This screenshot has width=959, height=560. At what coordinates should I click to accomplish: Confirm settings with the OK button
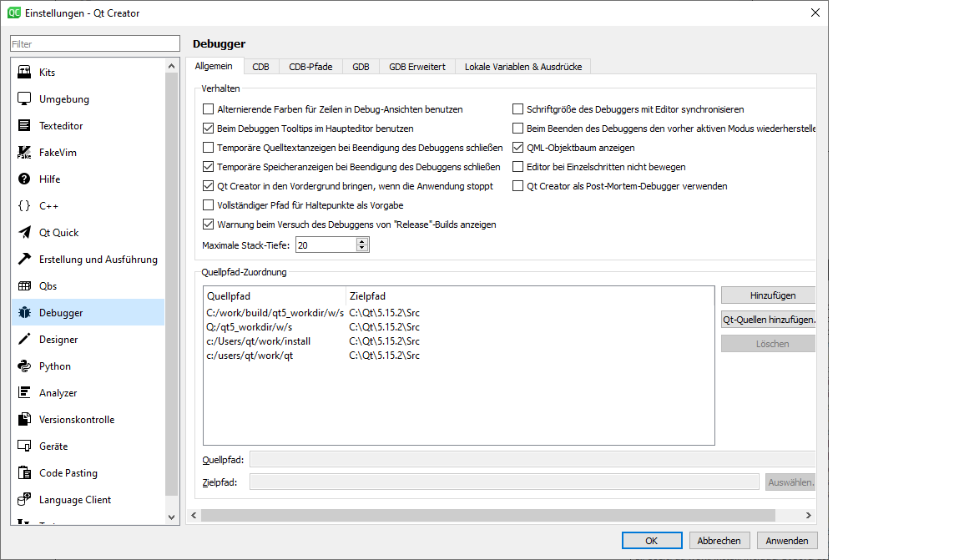pos(652,541)
